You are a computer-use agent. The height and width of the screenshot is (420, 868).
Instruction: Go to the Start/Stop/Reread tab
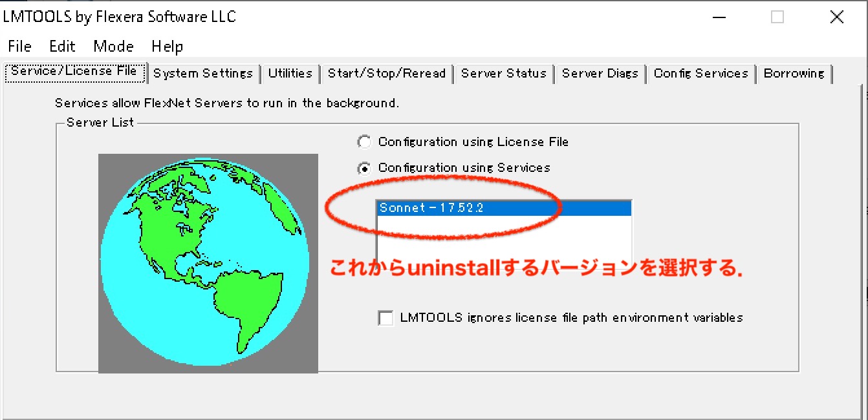(387, 74)
